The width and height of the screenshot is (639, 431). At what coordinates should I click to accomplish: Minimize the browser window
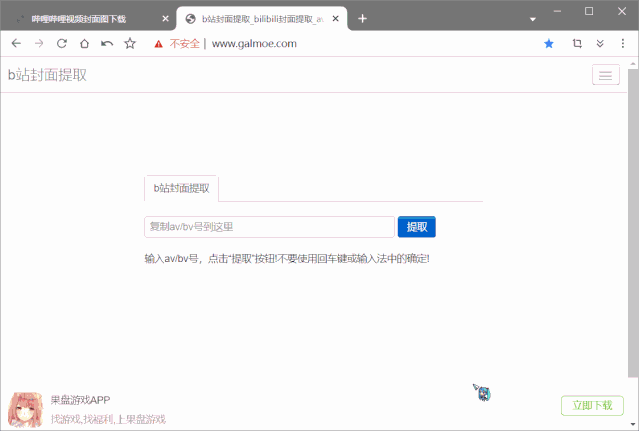pos(557,11)
